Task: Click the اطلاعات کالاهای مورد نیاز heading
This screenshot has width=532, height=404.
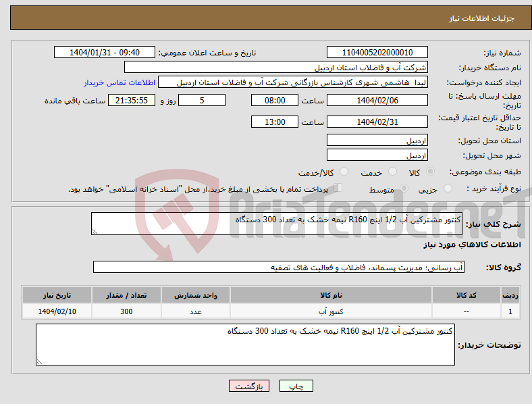Action: click(x=472, y=245)
